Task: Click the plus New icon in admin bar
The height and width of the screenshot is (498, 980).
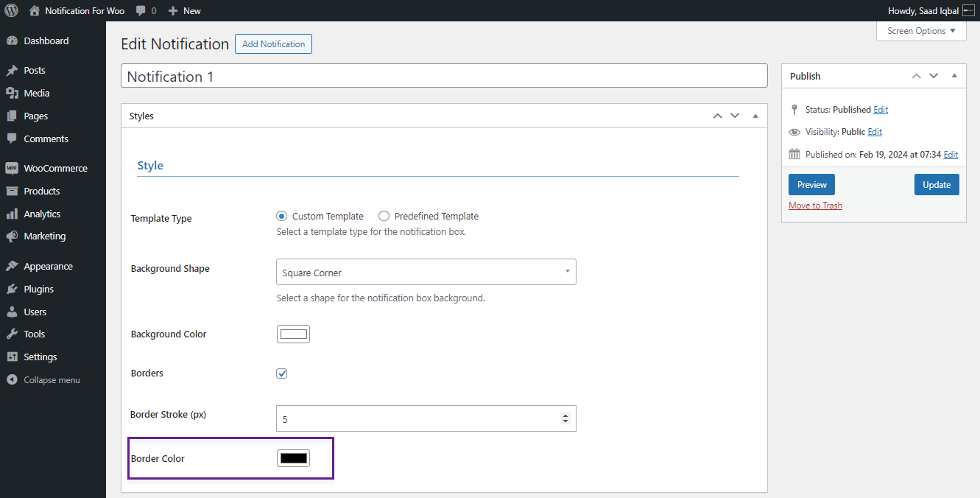Action: [x=173, y=11]
